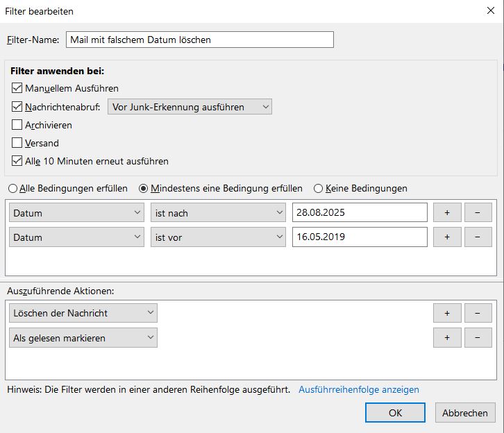This screenshot has height=433, width=504.
Task: Toggle the Manuellem Ausführen checkbox
Action: tap(17, 89)
